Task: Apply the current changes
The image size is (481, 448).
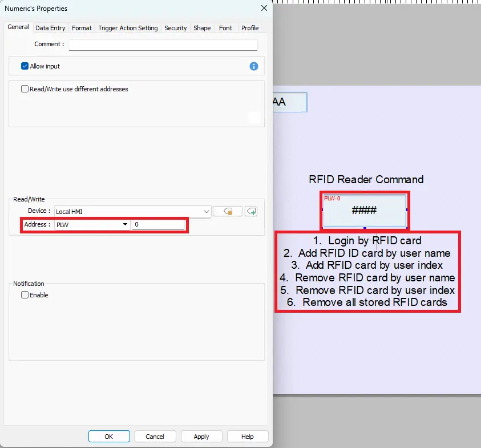Action: 201,436
